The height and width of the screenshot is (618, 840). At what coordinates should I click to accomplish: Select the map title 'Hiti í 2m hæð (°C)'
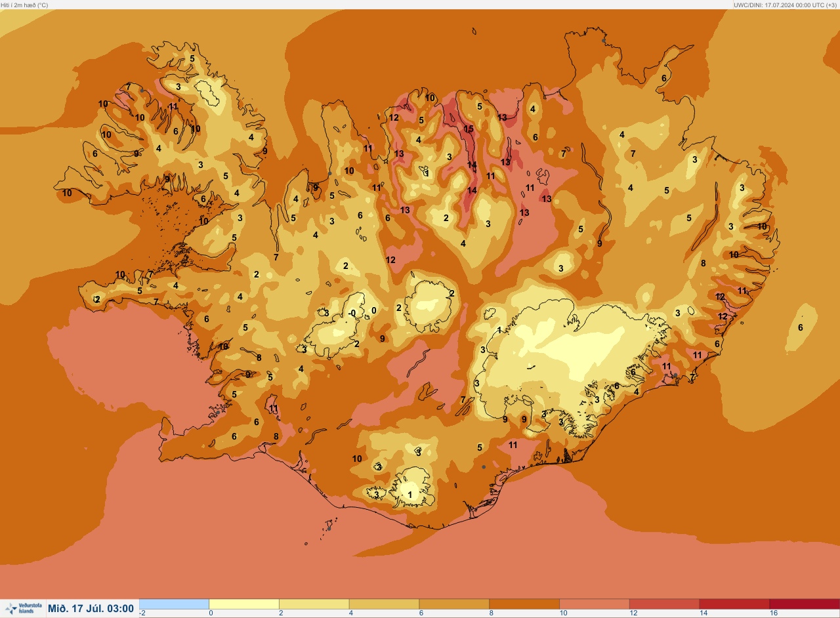(x=24, y=5)
